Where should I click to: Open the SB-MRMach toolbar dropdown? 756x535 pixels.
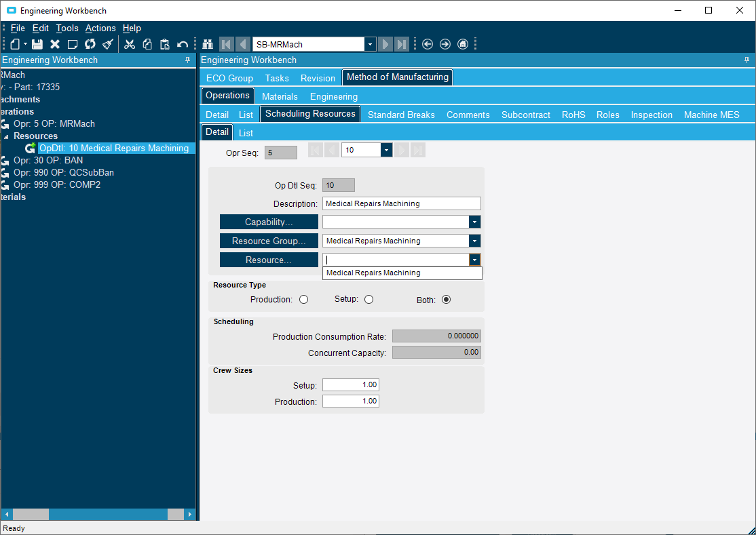(370, 44)
